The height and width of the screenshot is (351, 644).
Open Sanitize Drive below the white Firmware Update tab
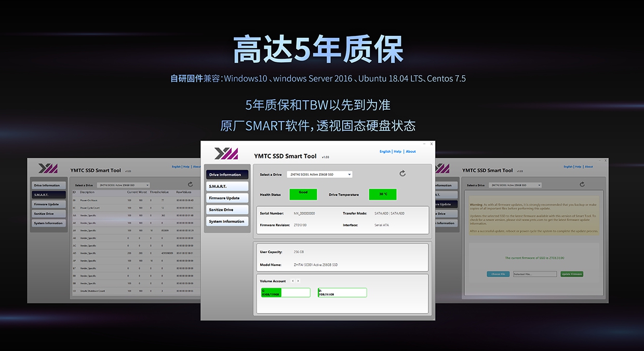click(227, 210)
